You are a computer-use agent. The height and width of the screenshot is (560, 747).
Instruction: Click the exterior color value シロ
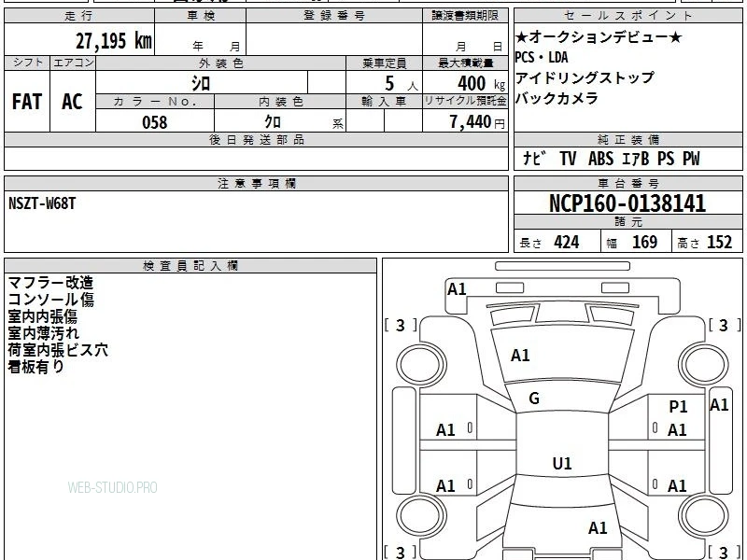click(201, 83)
